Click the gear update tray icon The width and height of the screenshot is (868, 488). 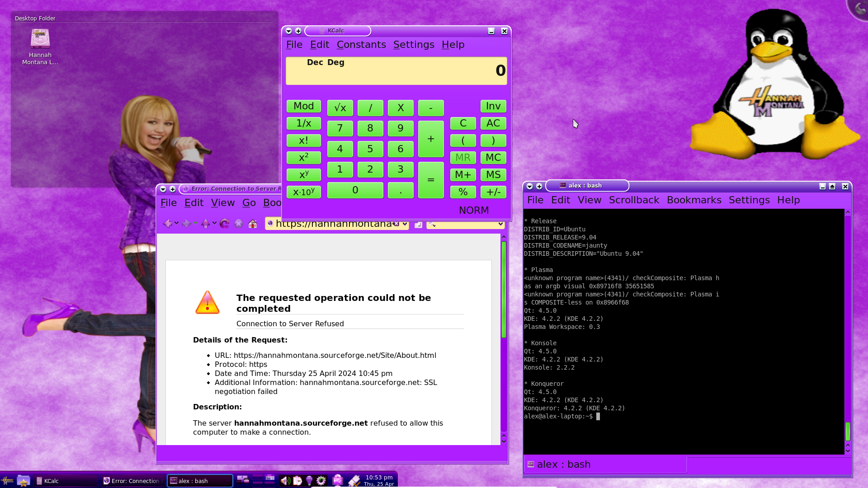tap(321, 481)
